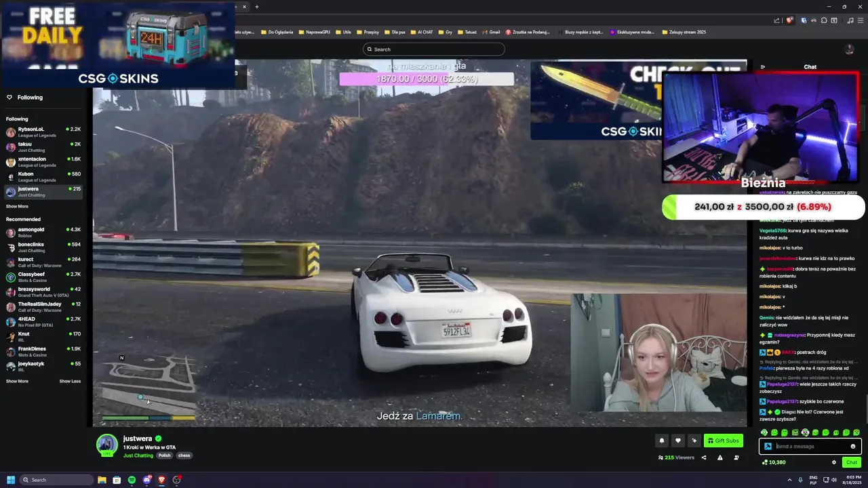Open chat settings gear icon
This screenshot has height=488, width=868.
pos(834,462)
